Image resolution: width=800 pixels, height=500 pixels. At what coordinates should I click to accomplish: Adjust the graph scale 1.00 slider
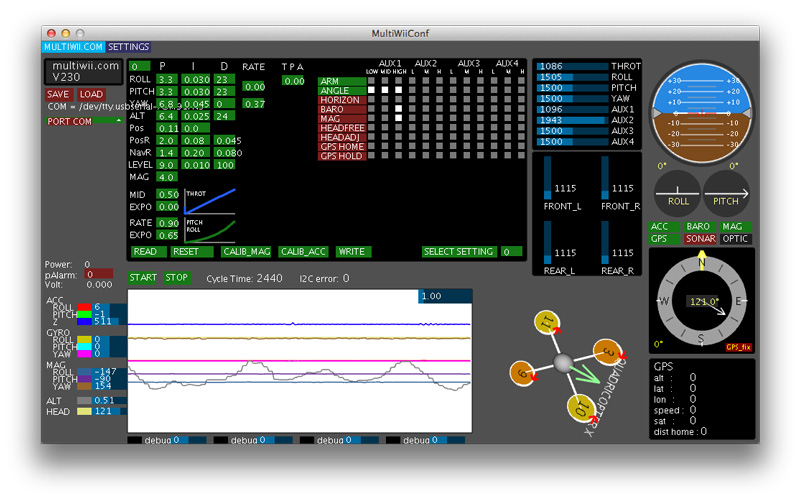click(443, 296)
